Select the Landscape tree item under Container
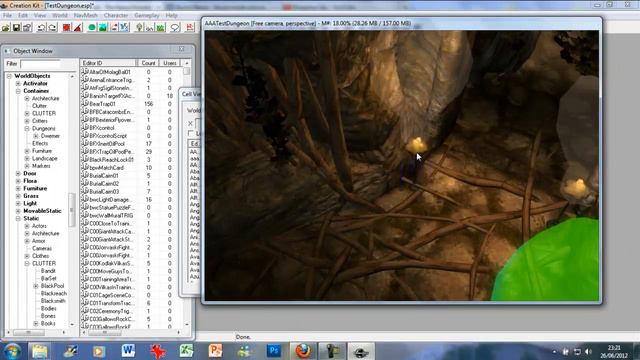The width and height of the screenshot is (640, 360). click(44, 158)
